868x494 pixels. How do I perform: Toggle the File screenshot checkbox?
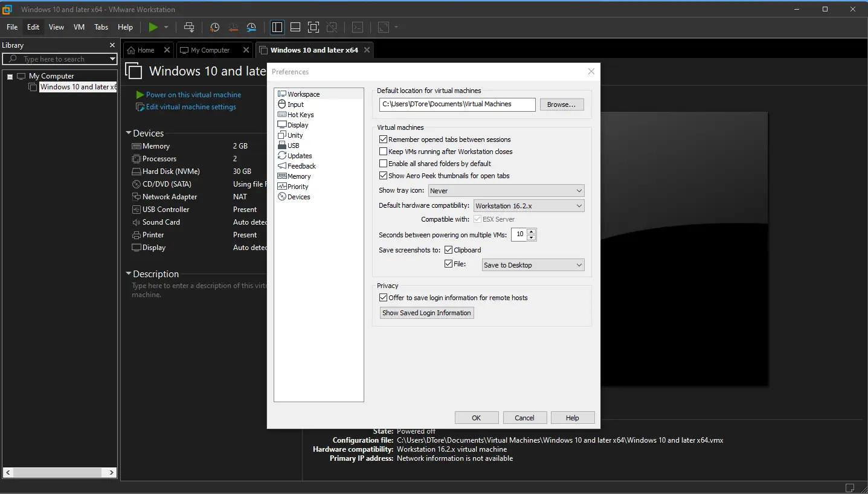click(448, 264)
